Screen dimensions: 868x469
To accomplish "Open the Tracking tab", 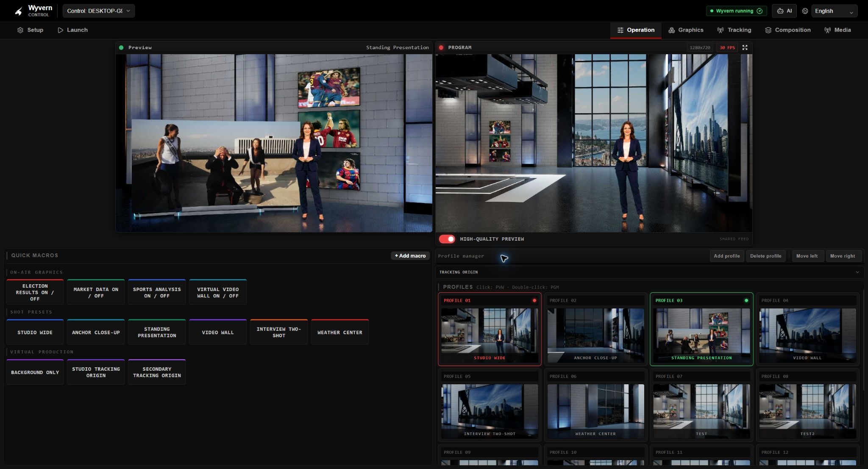I will 734,30.
